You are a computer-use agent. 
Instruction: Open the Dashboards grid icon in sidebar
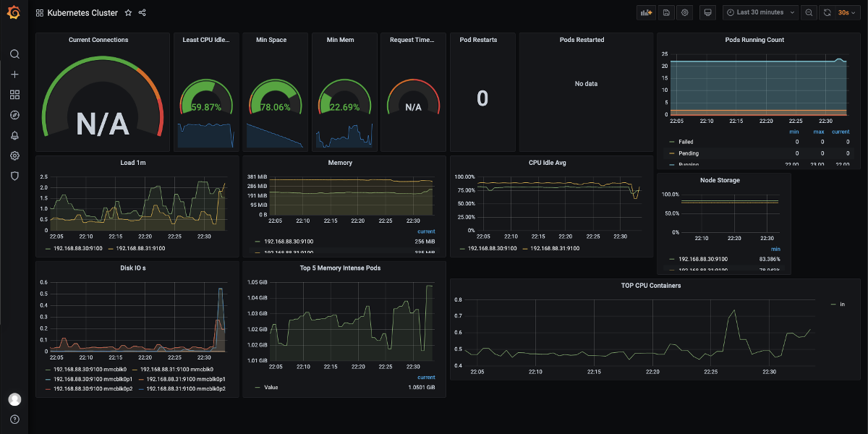[14, 95]
